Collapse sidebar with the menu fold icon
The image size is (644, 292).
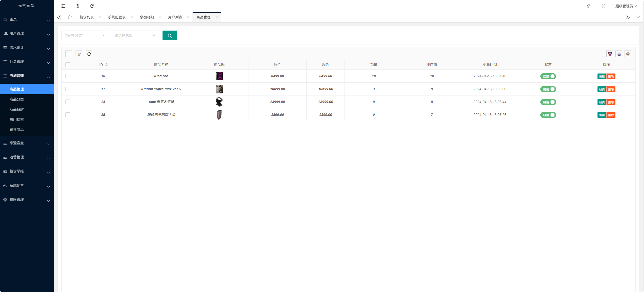63,6
